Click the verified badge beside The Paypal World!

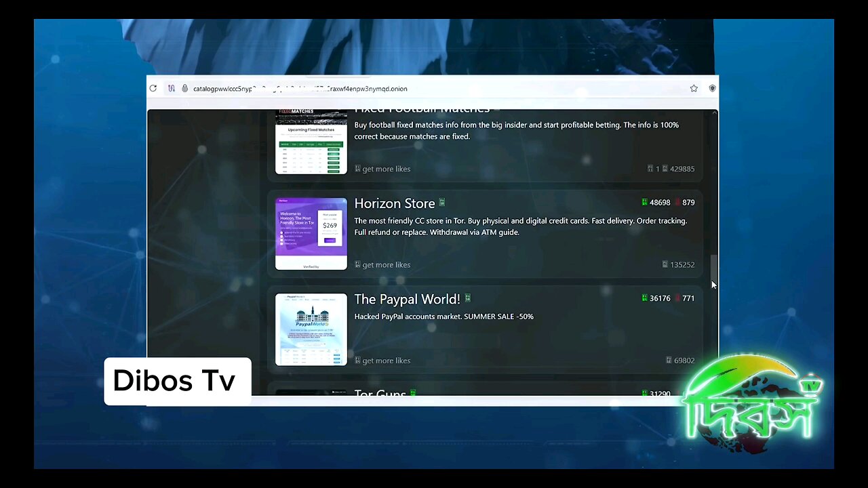(467, 298)
